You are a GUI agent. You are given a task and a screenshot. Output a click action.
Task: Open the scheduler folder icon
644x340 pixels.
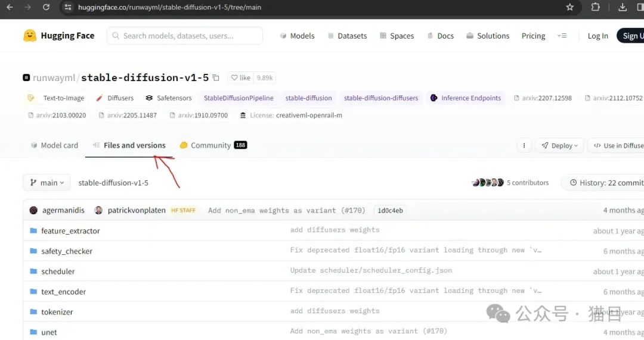point(33,271)
